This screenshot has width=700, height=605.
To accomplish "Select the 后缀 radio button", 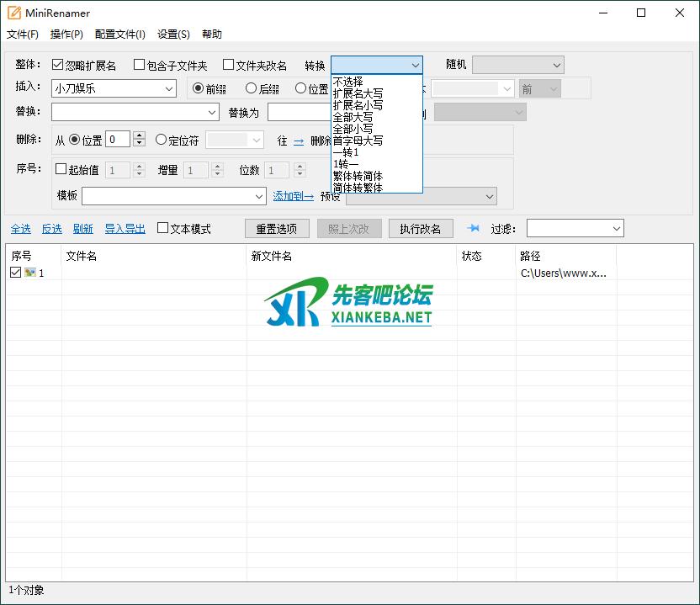I will (x=251, y=88).
